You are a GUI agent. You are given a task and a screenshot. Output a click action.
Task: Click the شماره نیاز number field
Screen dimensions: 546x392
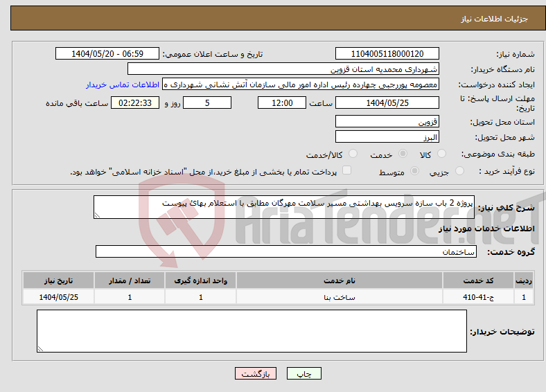[x=387, y=53]
